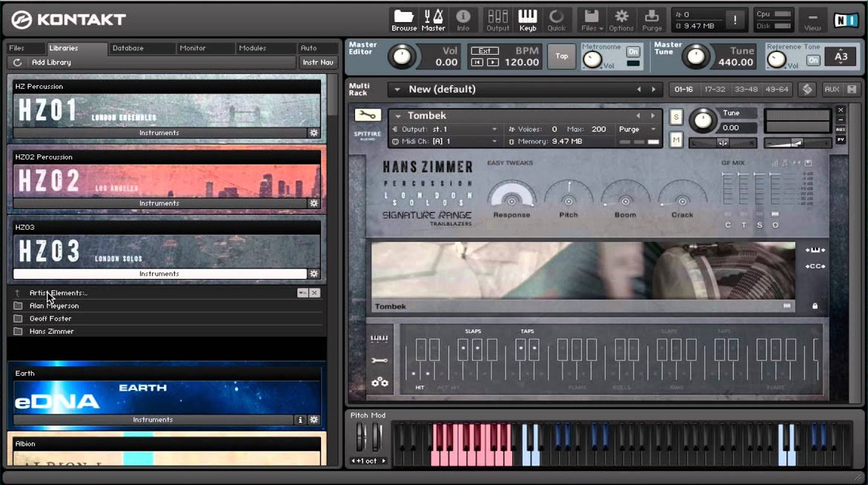Open the HZ02 library gear settings

[x=314, y=203]
